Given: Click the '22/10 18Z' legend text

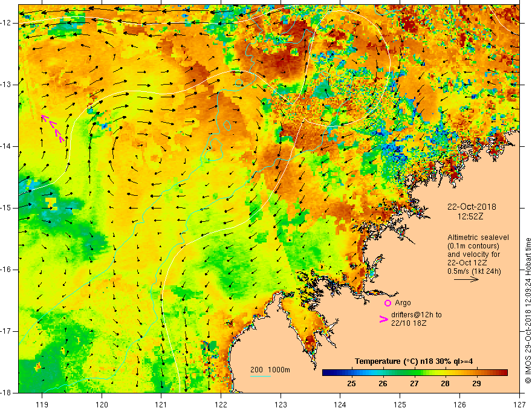Looking at the screenshot, I should 409,323.
